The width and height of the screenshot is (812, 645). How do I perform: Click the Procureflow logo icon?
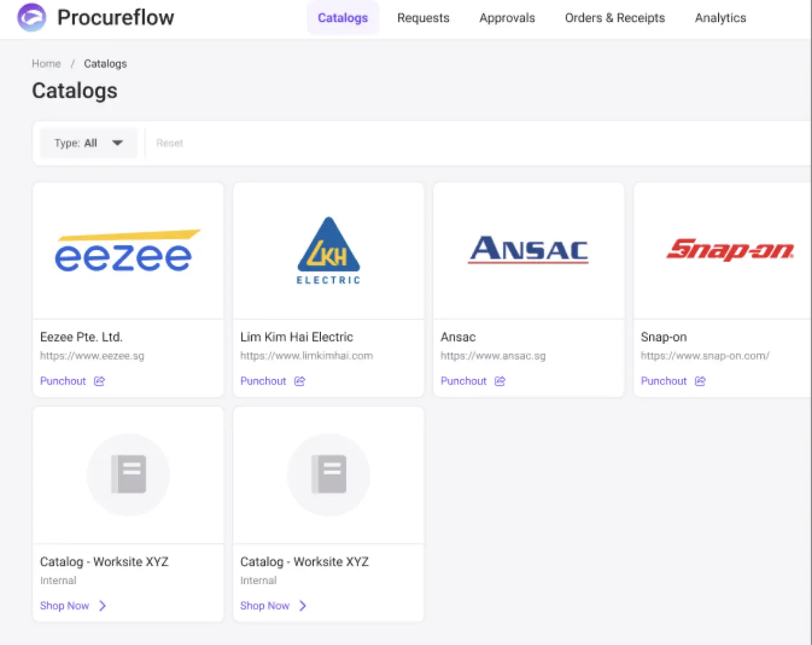(31, 17)
